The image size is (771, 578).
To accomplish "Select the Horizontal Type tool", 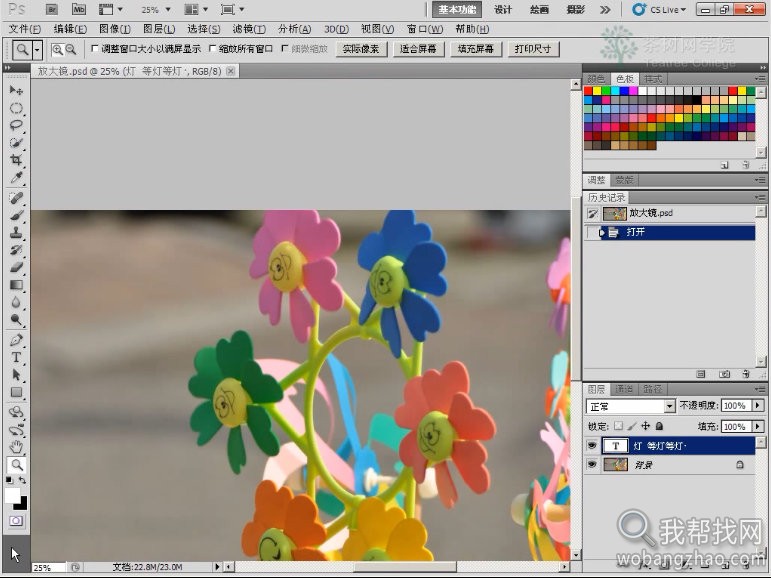I will pyautogui.click(x=16, y=357).
